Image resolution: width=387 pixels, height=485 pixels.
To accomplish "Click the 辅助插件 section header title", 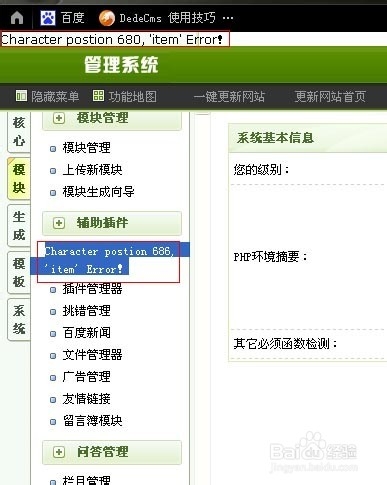I will (102, 223).
